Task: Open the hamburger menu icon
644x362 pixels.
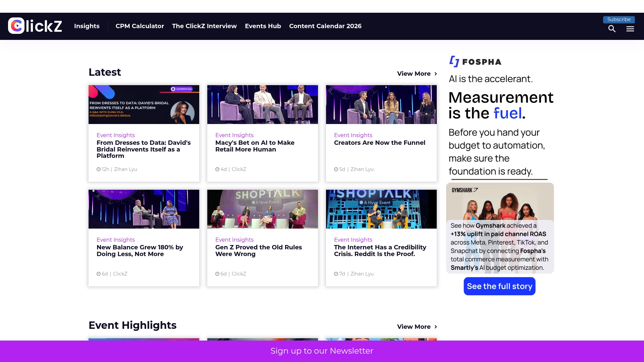Action: tap(630, 29)
